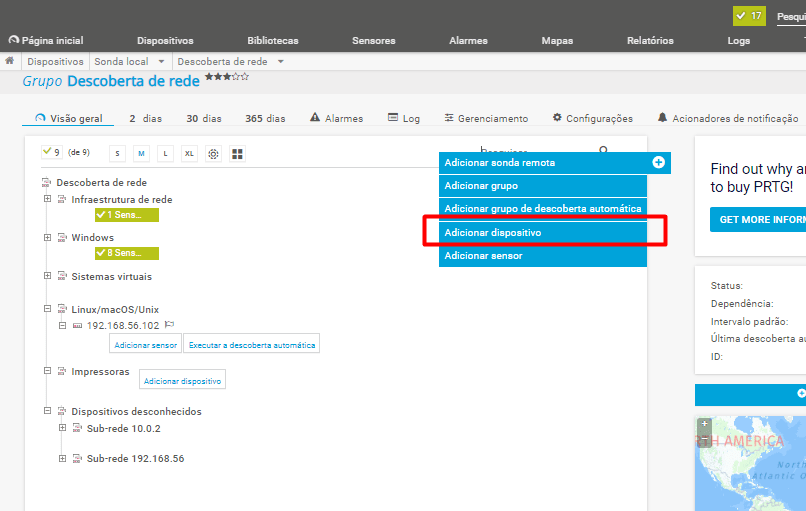This screenshot has height=511, width=806.
Task: Choose Adicionar dispositivo from the add menu
Action: (x=543, y=232)
